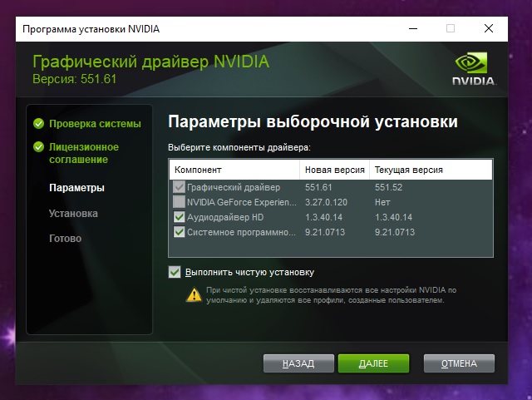This screenshot has height=400, width=532.
Task: Select the Готово step
Action: pyautogui.click(x=65, y=239)
